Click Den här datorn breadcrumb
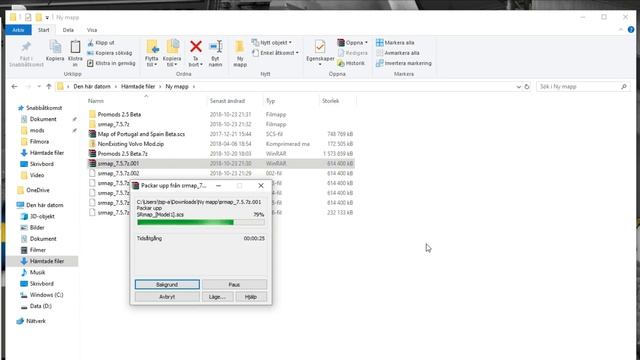The height and width of the screenshot is (360, 640). pos(92,87)
